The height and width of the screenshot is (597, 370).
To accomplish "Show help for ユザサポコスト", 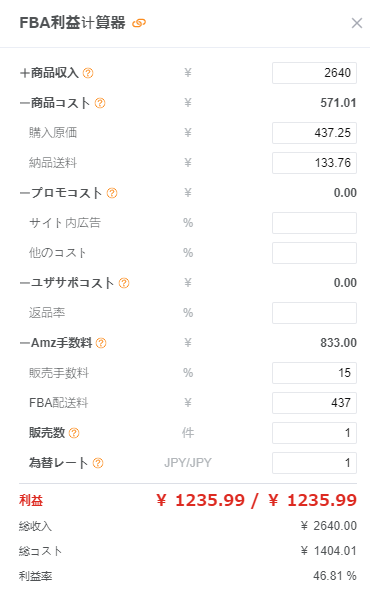I will tap(124, 283).
